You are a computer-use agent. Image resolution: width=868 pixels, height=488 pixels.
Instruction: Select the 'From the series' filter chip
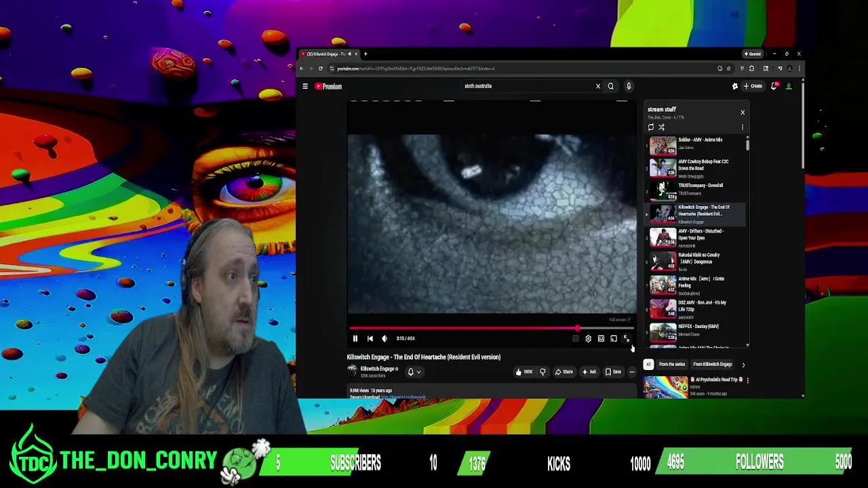pyautogui.click(x=672, y=364)
